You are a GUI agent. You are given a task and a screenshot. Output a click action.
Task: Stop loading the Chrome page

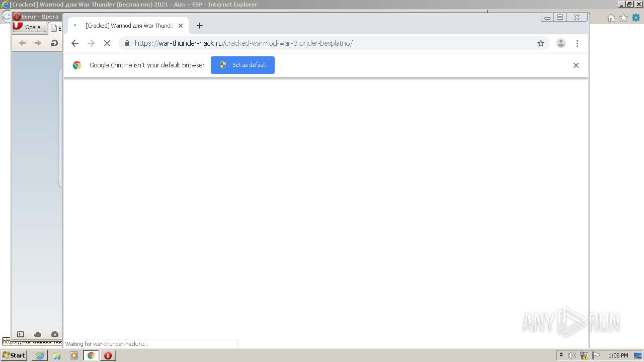tap(107, 43)
